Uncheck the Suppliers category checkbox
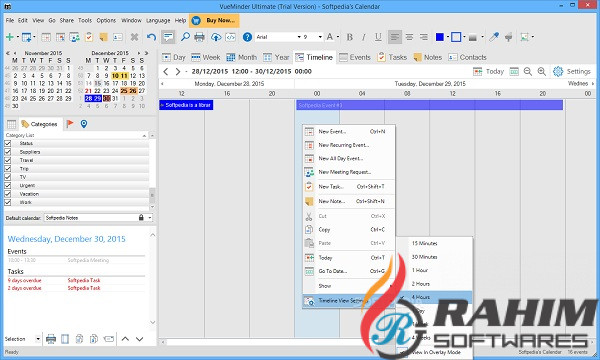 [8, 151]
